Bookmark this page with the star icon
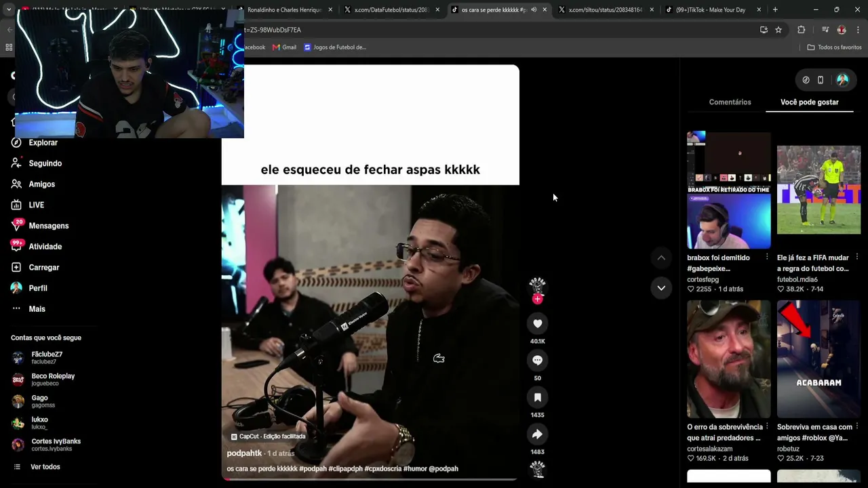 click(x=778, y=30)
